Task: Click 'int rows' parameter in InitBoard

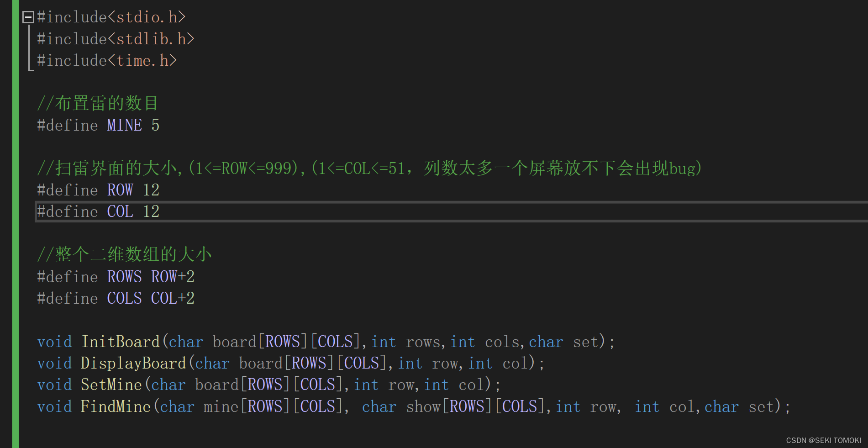Action: [x=406, y=342]
